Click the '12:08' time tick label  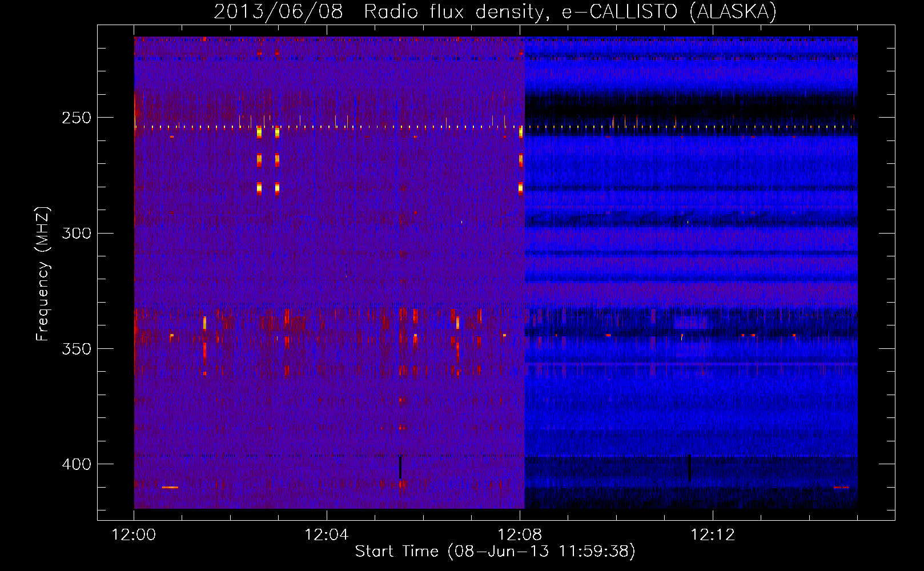tap(520, 535)
